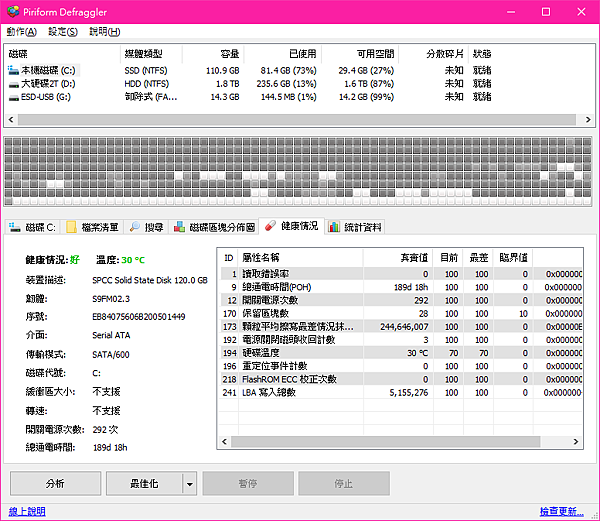600x521 pixels.
Task: Click serial number EB84075606B200501449
Action: pos(139,317)
